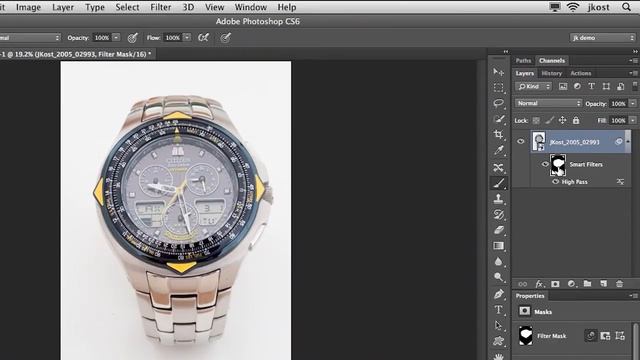Open Layers panel flyout menu

633,73
